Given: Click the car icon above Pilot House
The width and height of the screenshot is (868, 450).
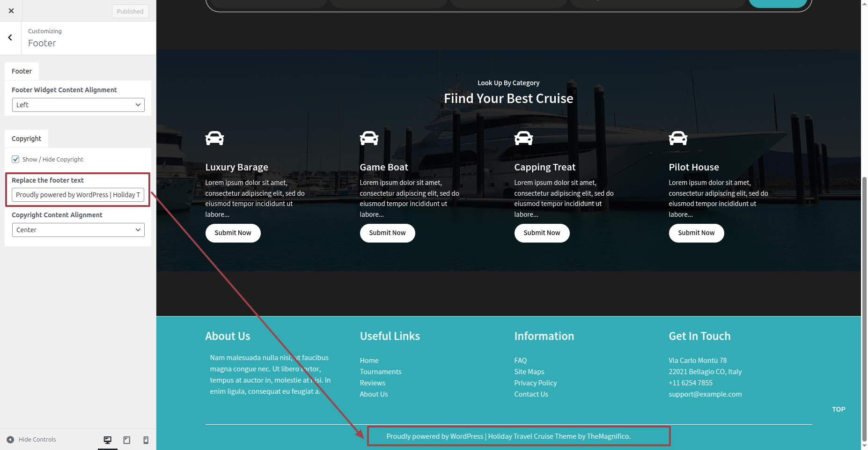Looking at the screenshot, I should 678,138.
